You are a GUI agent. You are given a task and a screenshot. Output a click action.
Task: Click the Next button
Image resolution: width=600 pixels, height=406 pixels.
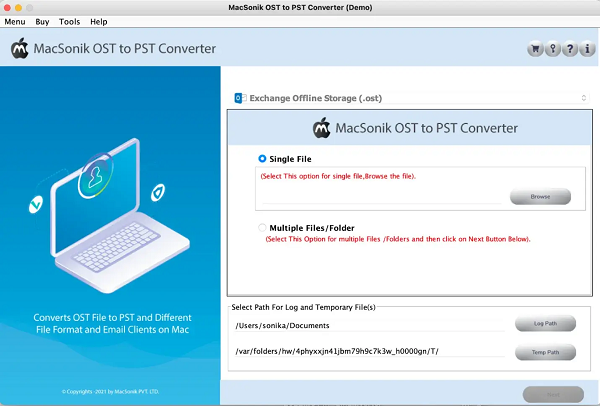tap(553, 394)
